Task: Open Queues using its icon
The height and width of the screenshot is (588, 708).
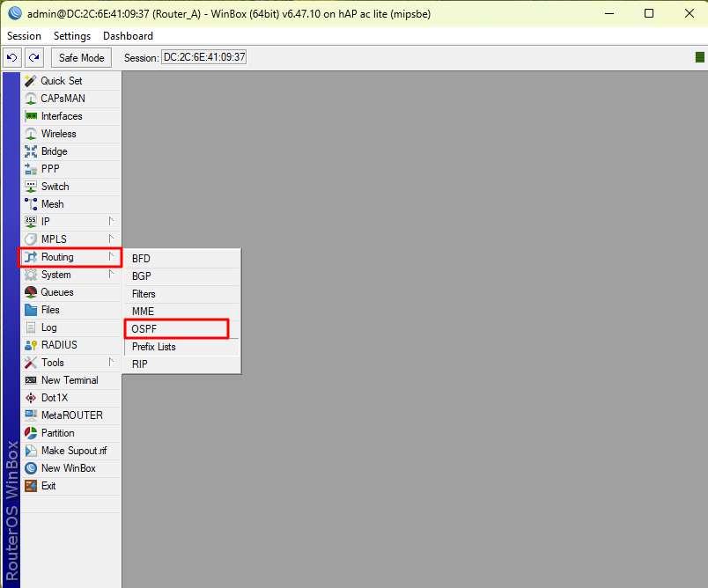Action: click(31, 292)
